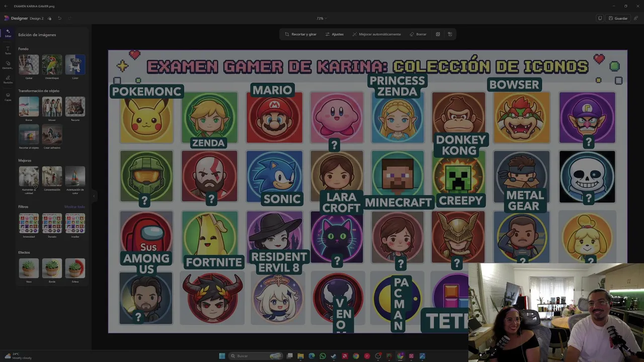Open the Capas layers sidebar tab
The height and width of the screenshot is (362, 644).
(x=8, y=97)
